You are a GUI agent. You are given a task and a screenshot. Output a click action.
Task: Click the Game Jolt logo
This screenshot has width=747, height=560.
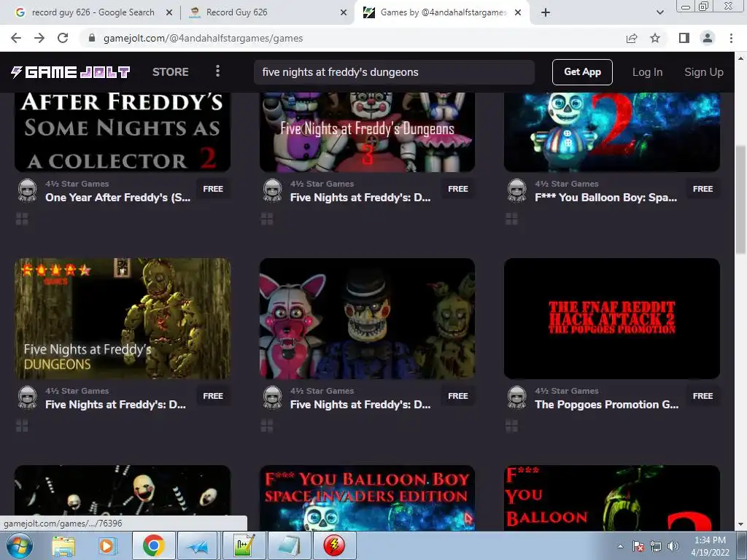71,72
